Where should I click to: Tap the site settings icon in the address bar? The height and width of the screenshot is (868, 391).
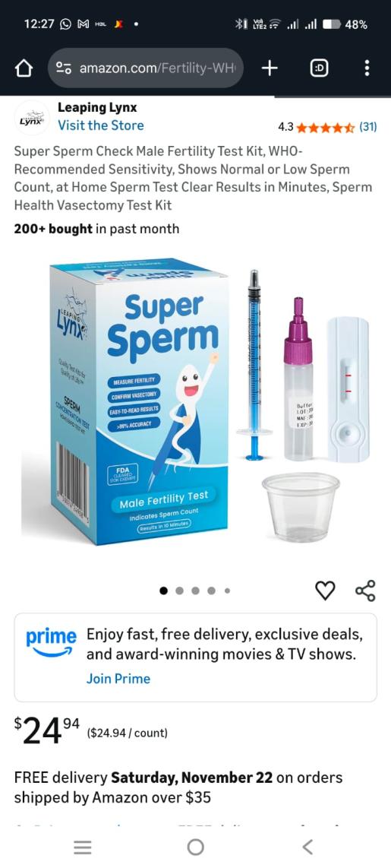pos(64,68)
